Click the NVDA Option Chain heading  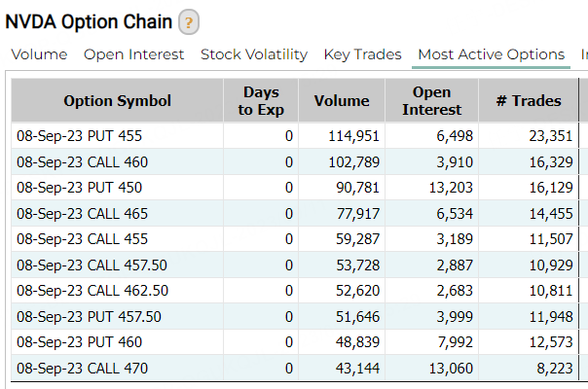pyautogui.click(x=90, y=21)
